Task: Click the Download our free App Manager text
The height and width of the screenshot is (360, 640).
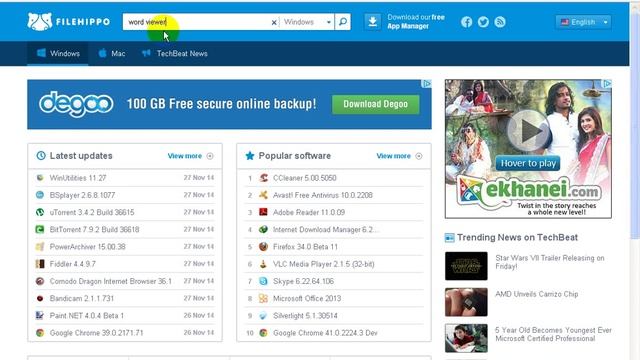Action: coord(416,22)
